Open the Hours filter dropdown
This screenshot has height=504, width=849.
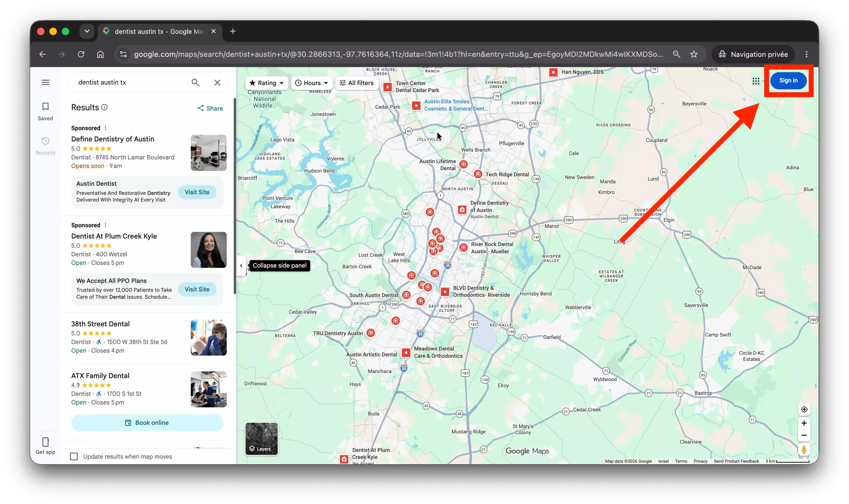(312, 83)
